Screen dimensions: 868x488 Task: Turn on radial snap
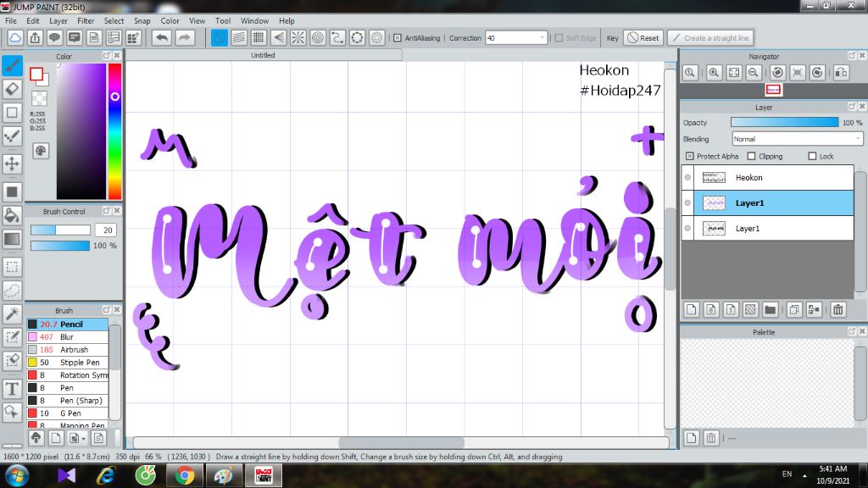(x=298, y=37)
